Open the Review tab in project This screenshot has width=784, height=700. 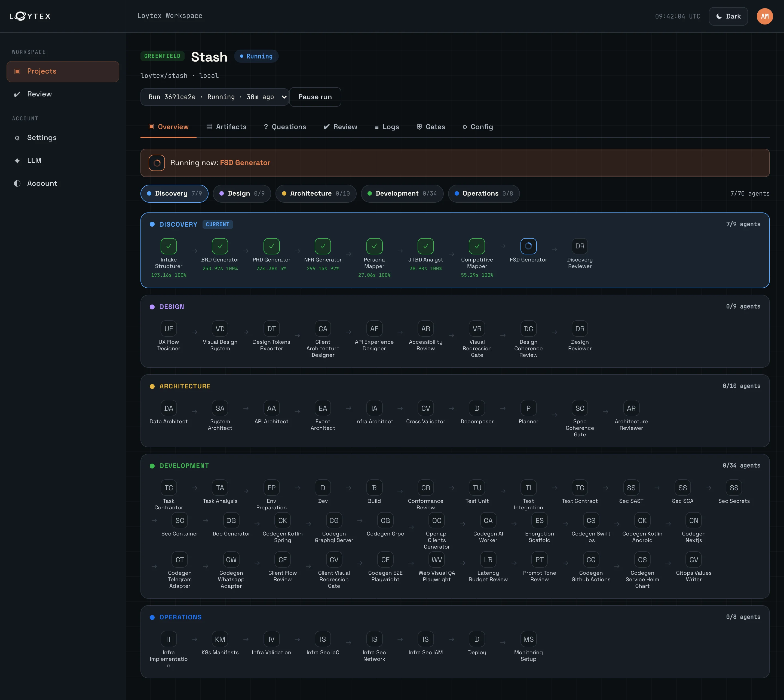coord(340,127)
